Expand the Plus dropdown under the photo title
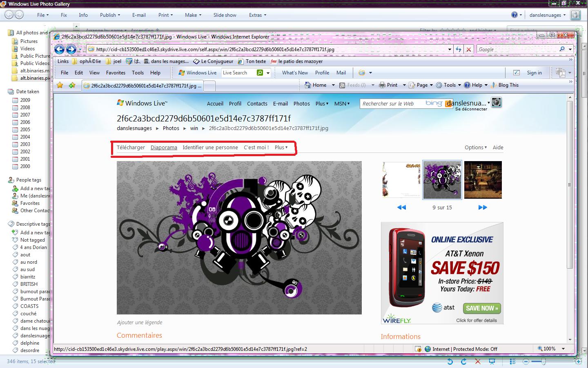This screenshot has width=588, height=368. click(281, 148)
